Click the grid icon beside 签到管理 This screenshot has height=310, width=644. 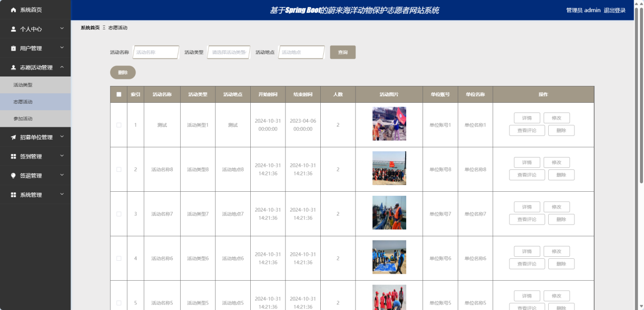(x=13, y=156)
